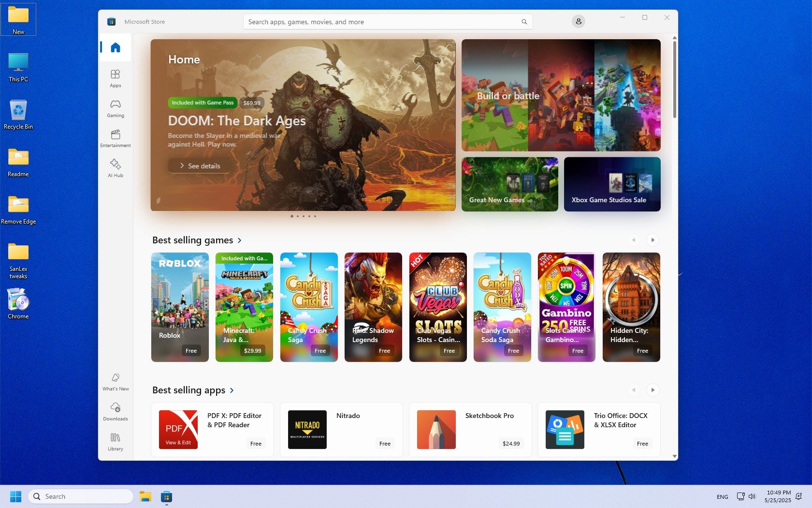Viewport: 812px width, 508px height.
Task: Go to the Gaming section
Action: (x=116, y=108)
